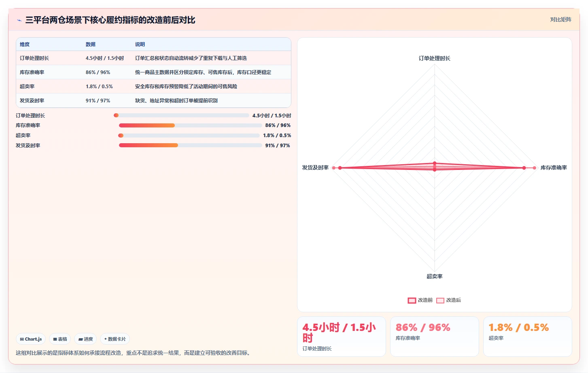Image resolution: width=588 pixels, height=373 pixels.
Task: Click the 订单处理时长 progress bar
Action: pyautogui.click(x=182, y=115)
